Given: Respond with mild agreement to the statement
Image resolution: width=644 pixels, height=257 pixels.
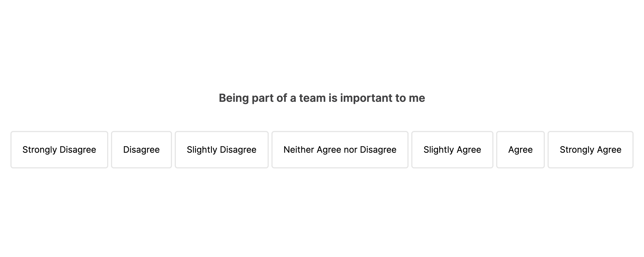Looking at the screenshot, I should (x=452, y=150).
